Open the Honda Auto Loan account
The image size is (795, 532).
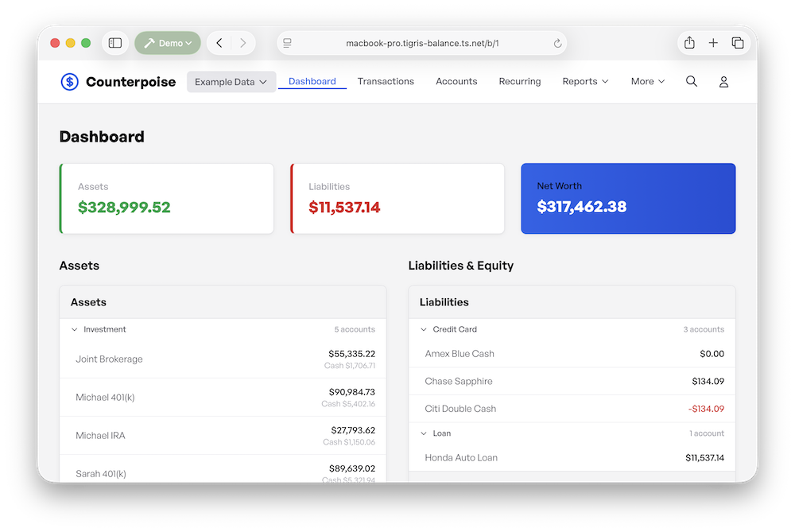pos(461,458)
